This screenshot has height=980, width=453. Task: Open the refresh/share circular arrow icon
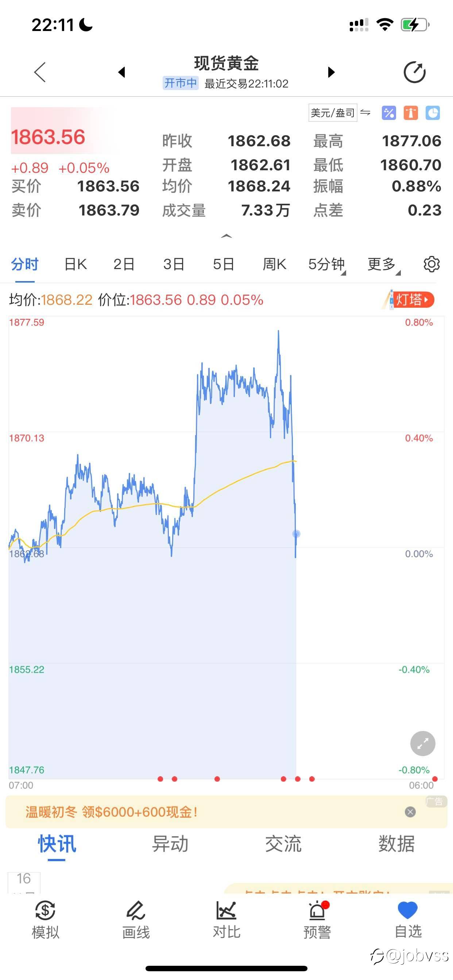[x=415, y=72]
